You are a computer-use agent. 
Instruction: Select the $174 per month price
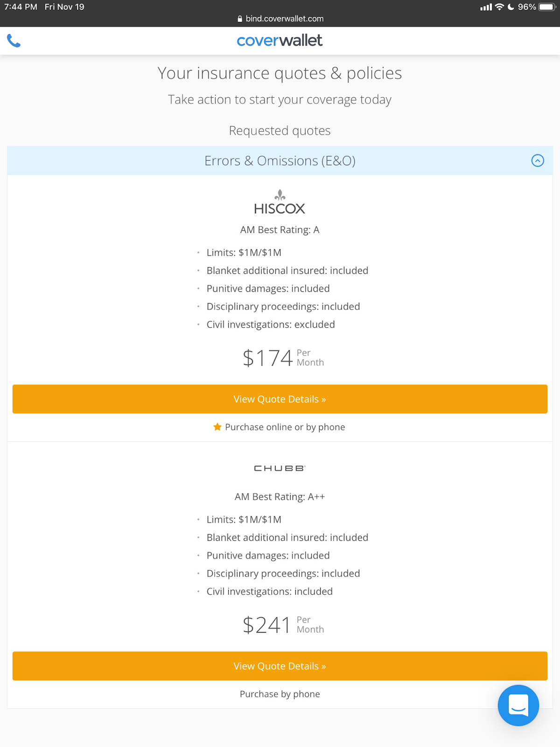click(x=268, y=358)
